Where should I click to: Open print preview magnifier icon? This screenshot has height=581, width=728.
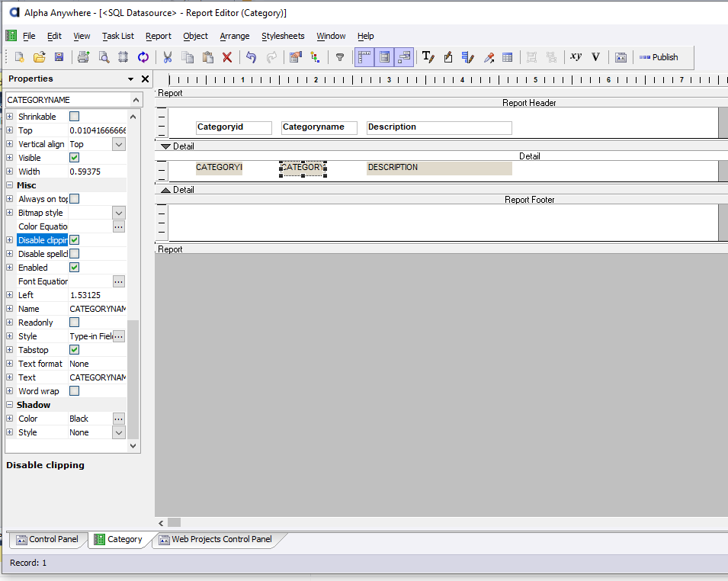pyautogui.click(x=104, y=57)
